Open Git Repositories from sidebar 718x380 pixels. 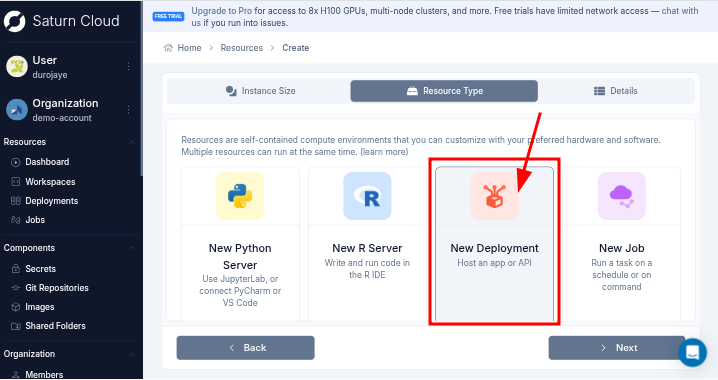click(x=57, y=288)
